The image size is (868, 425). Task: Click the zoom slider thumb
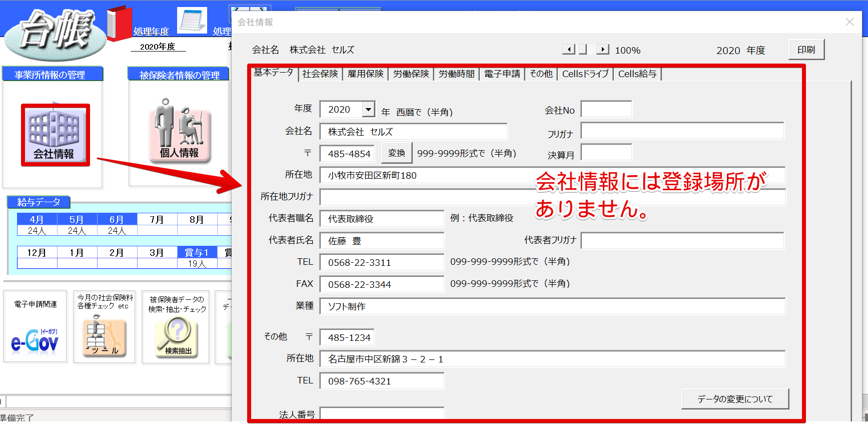[x=583, y=50]
